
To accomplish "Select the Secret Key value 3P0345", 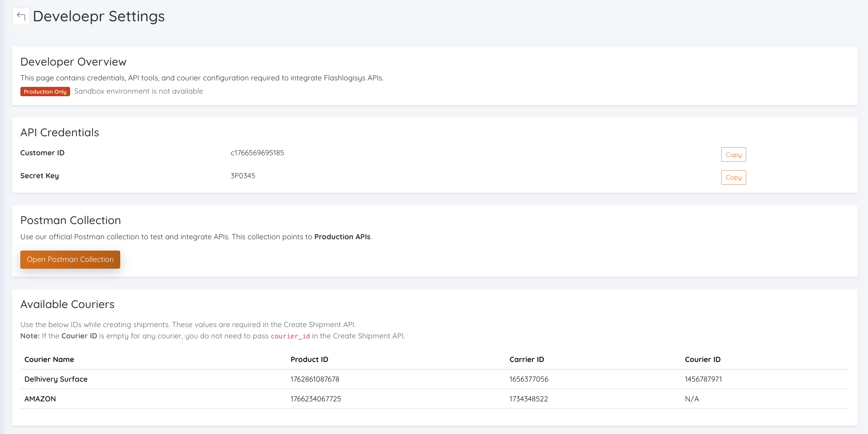I will pyautogui.click(x=243, y=176).
